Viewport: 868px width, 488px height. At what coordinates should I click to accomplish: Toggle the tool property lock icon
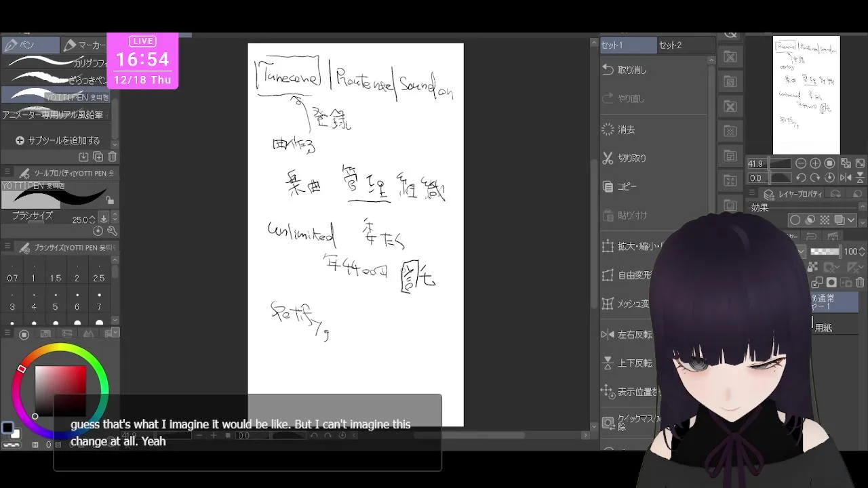(110, 201)
